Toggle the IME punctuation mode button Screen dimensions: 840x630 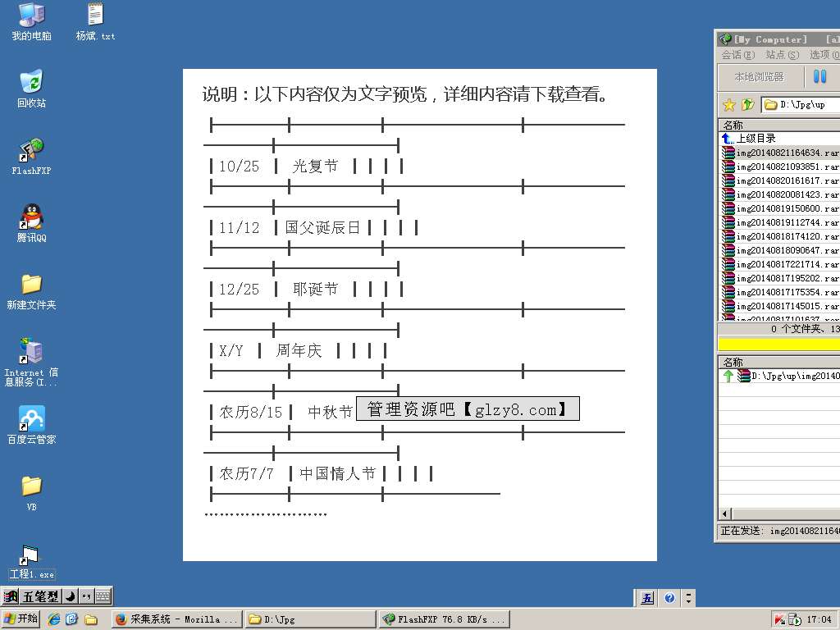tap(86, 596)
